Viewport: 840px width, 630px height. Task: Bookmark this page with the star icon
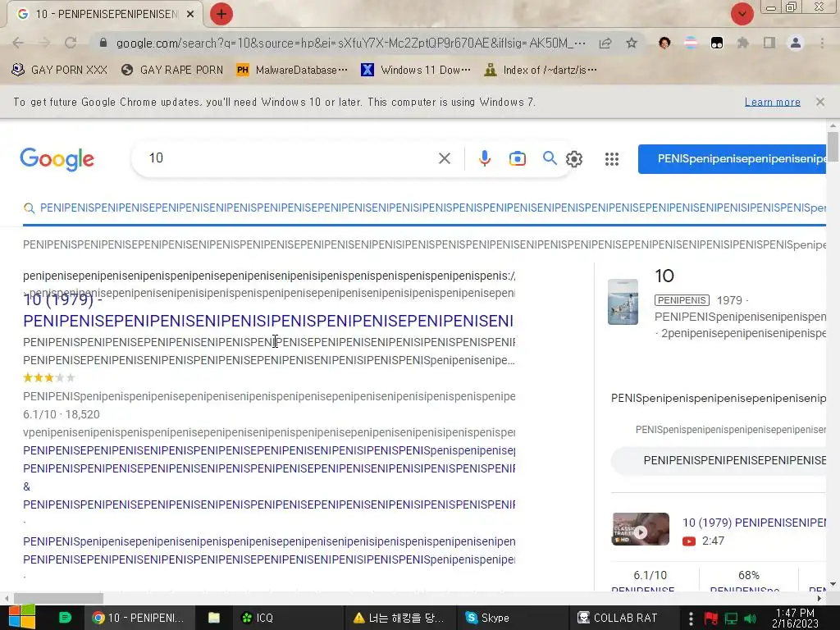(x=632, y=43)
